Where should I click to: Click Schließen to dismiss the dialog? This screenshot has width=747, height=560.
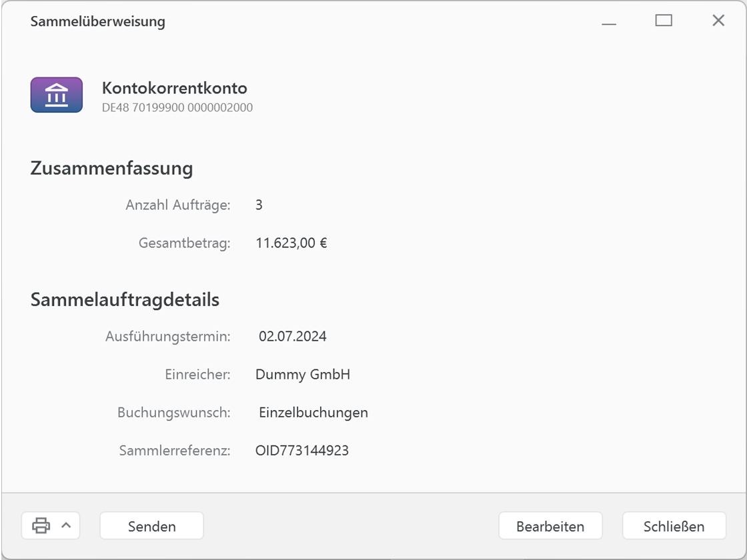point(674,525)
